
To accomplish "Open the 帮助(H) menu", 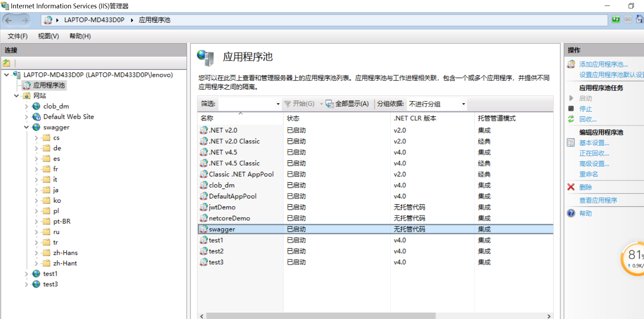I will pos(80,36).
